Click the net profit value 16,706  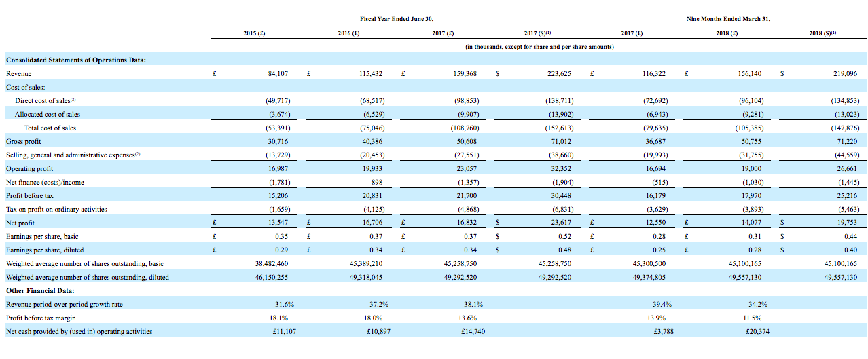pos(374,223)
